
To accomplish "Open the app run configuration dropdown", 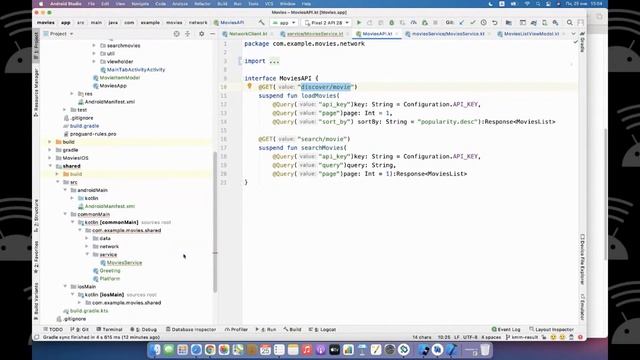I will (x=284, y=23).
